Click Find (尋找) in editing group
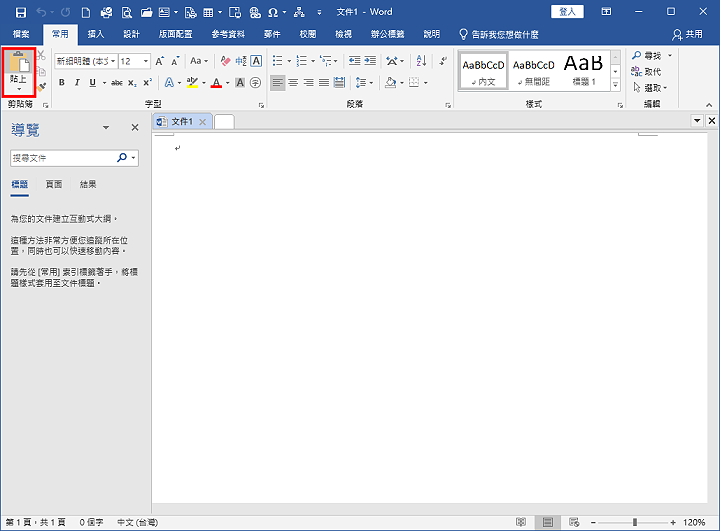 (x=647, y=56)
